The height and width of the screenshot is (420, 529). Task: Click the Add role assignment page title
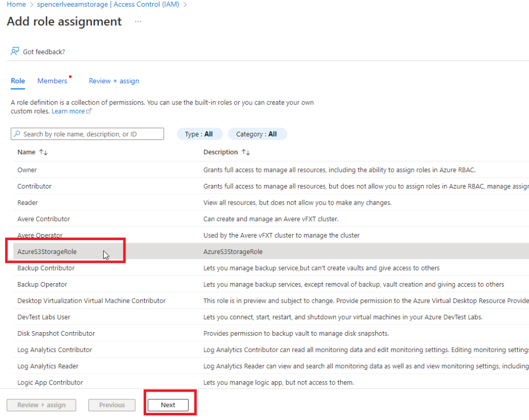click(x=64, y=21)
